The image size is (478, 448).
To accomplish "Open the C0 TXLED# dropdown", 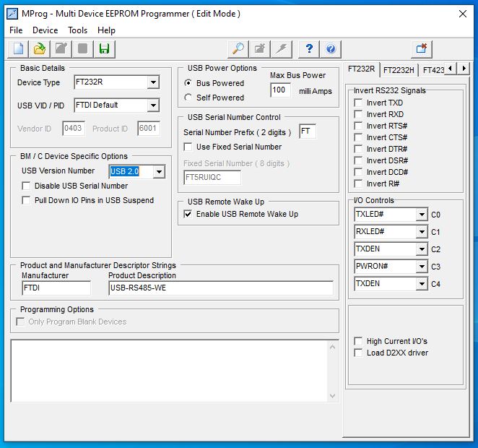I will (422, 215).
